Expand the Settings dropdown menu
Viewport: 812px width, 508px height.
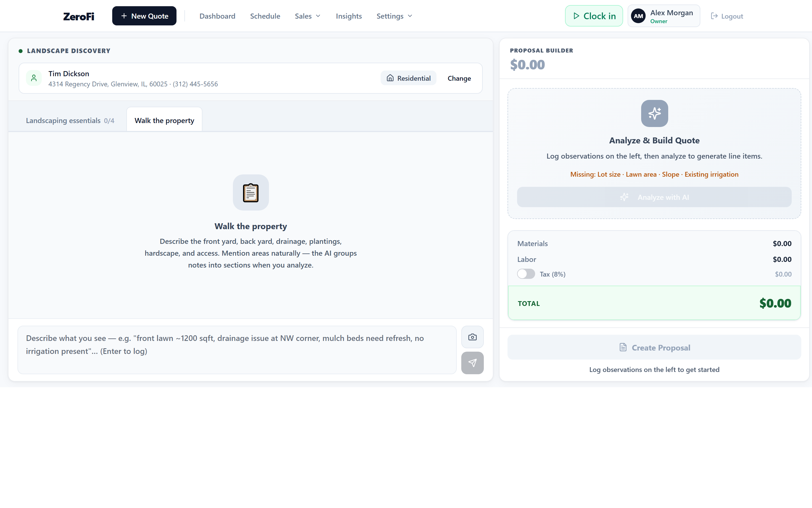[x=394, y=16]
